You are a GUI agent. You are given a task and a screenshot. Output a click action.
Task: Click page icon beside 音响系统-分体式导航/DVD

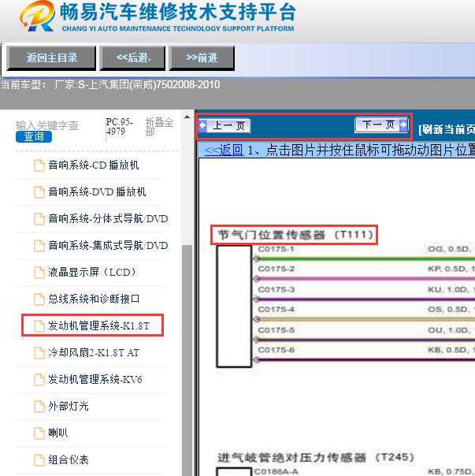tap(39, 219)
